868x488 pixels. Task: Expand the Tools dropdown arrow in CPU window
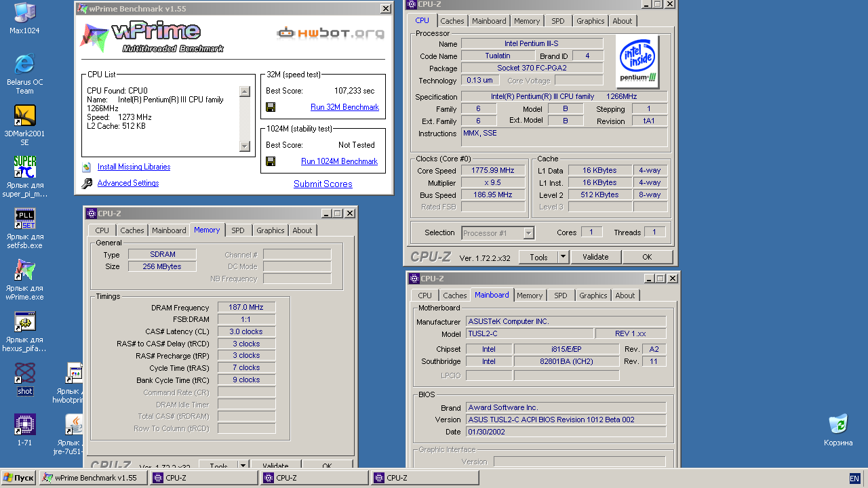point(564,257)
